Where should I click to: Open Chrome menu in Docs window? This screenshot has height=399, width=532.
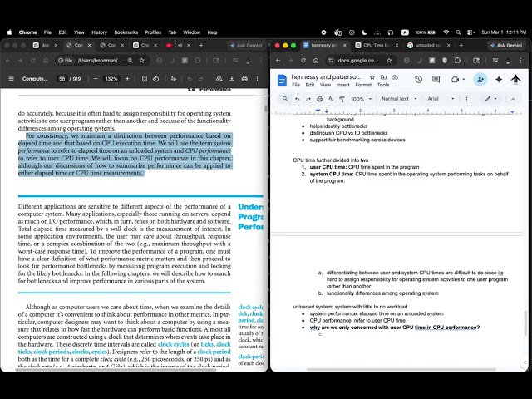pyautogui.click(x=520, y=61)
